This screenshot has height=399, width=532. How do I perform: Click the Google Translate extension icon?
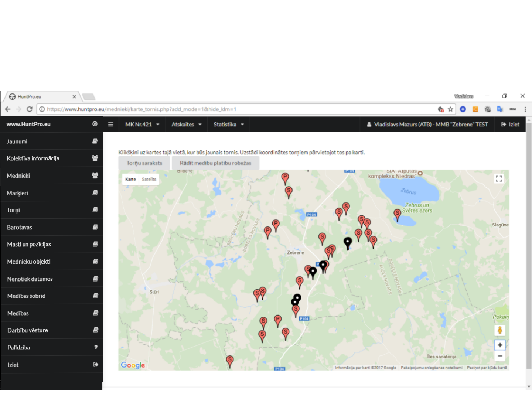click(x=500, y=109)
